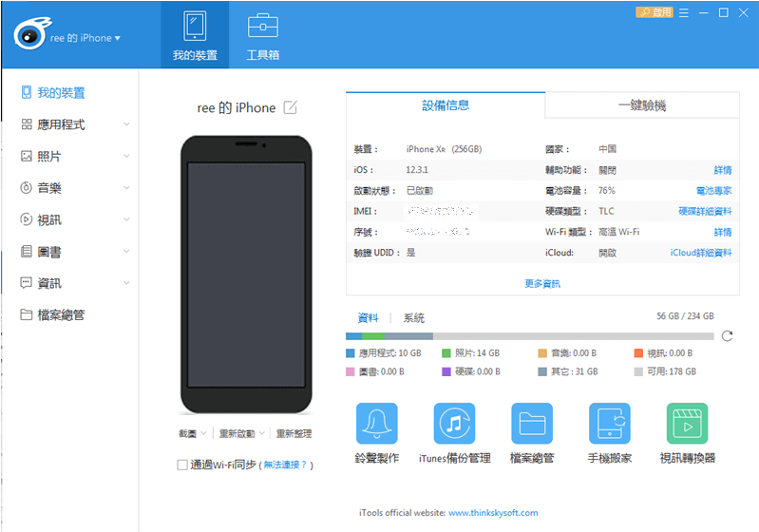The image size is (759, 532).
Task: Click the masked IMEI value field
Action: (441, 211)
